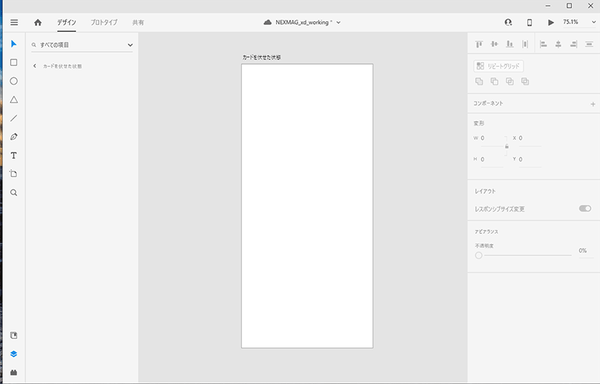Select the white artboard on canvas
600x384 pixels.
tap(307, 206)
